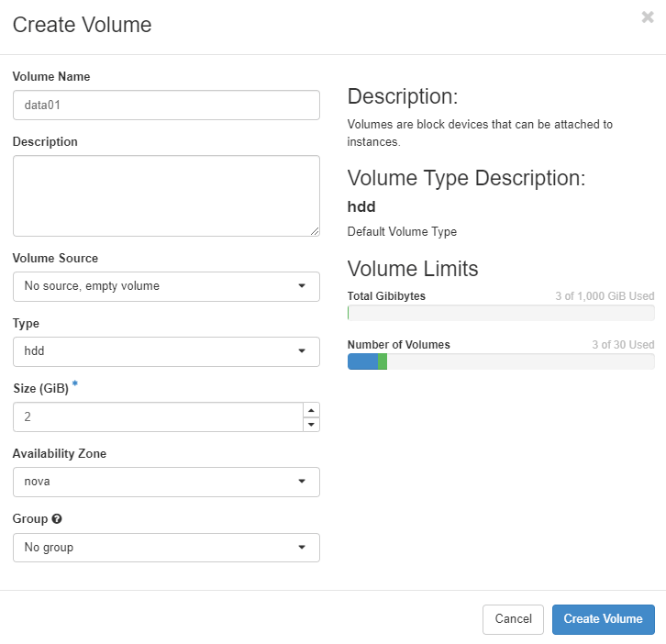The image size is (666, 644).
Task: Click the Total Gibibytes usage bar
Action: point(501,313)
